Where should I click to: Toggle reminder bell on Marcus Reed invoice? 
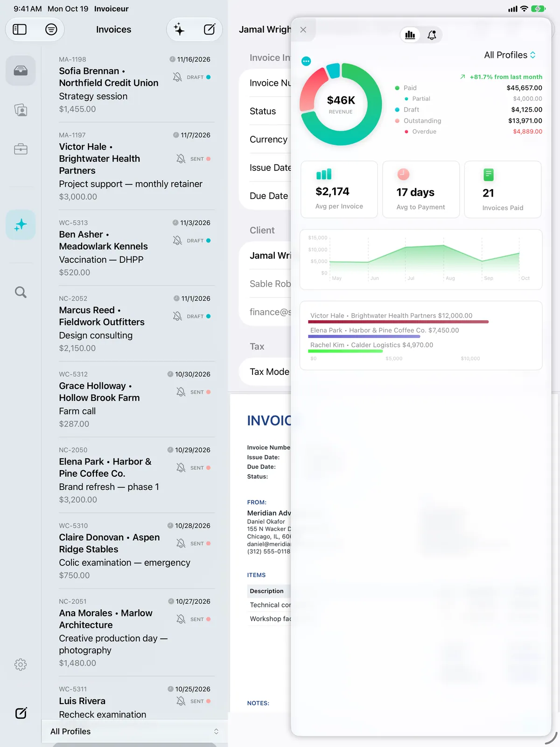177,316
